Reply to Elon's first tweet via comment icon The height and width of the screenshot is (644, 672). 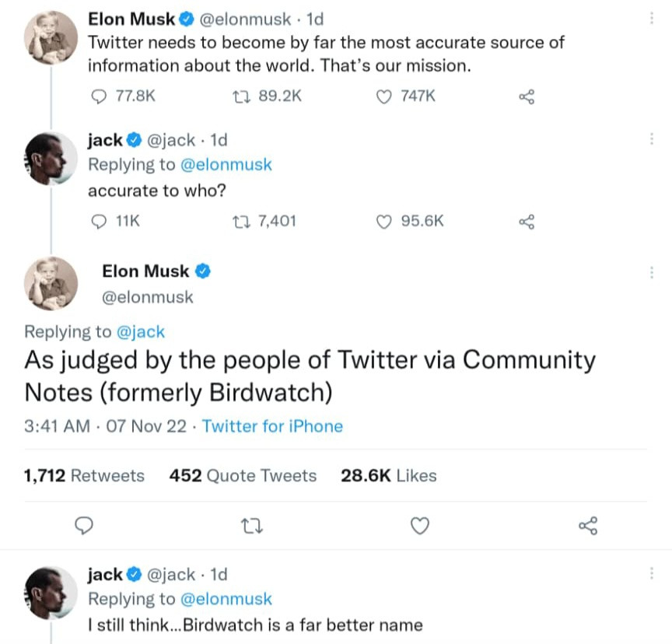[x=99, y=96]
